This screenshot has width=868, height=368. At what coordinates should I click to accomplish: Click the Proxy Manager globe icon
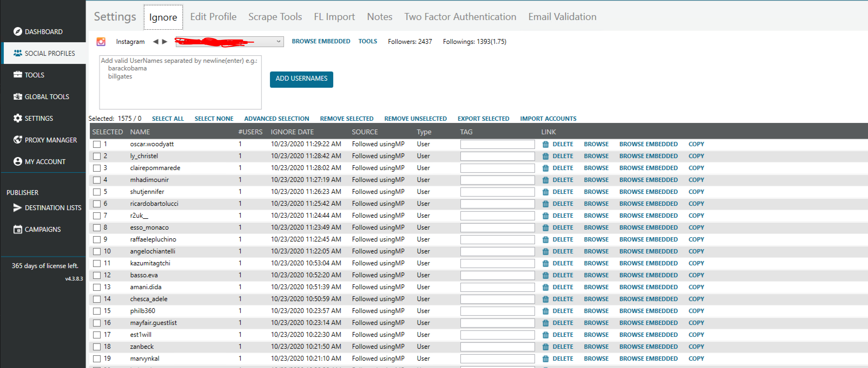[18, 140]
